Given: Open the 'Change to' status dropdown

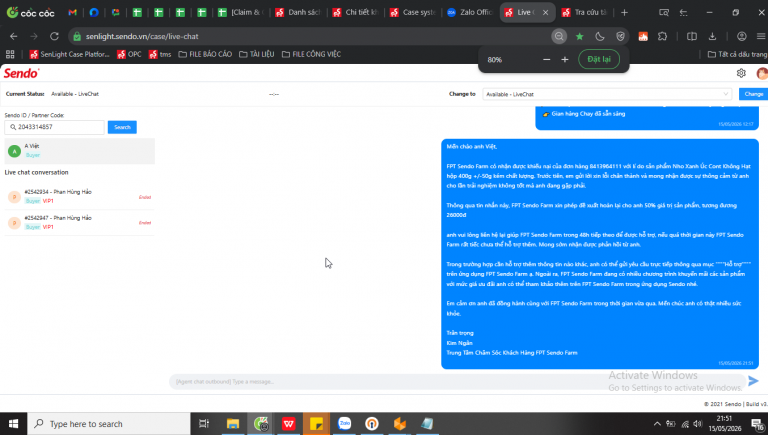Looking at the screenshot, I should pyautogui.click(x=607, y=94).
